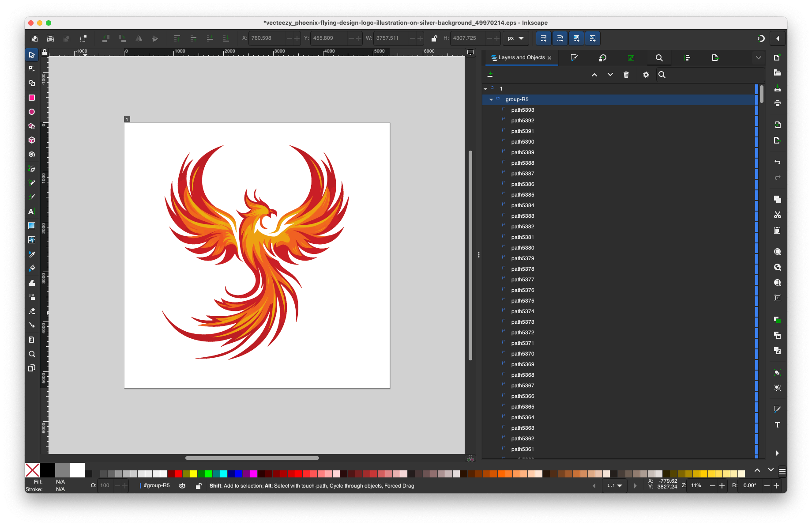This screenshot has width=812, height=526.
Task: Click the Undo command icon
Action: pos(778,162)
